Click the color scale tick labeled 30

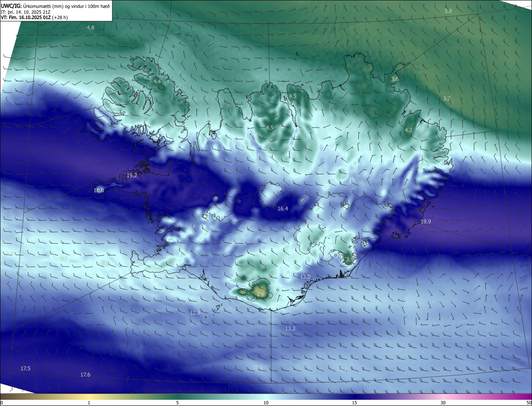(x=443, y=403)
